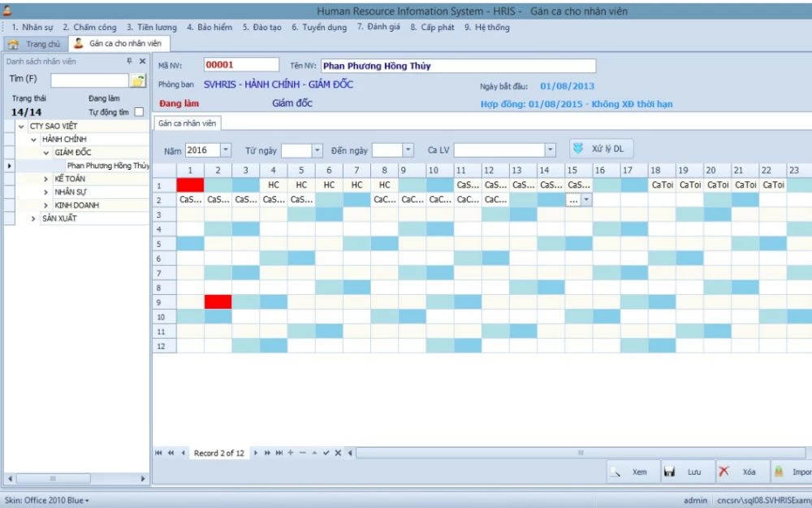812x508 pixels.
Task: Click the Lưu save button
Action: pyautogui.click(x=685, y=471)
